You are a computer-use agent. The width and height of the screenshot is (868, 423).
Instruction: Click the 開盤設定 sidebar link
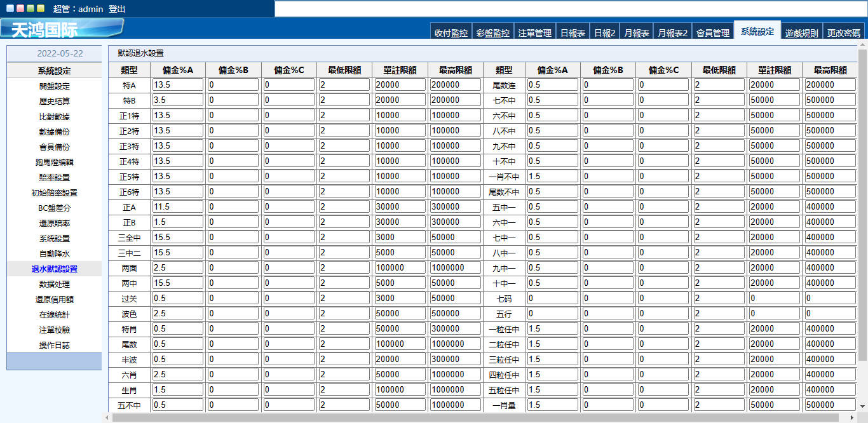click(54, 86)
